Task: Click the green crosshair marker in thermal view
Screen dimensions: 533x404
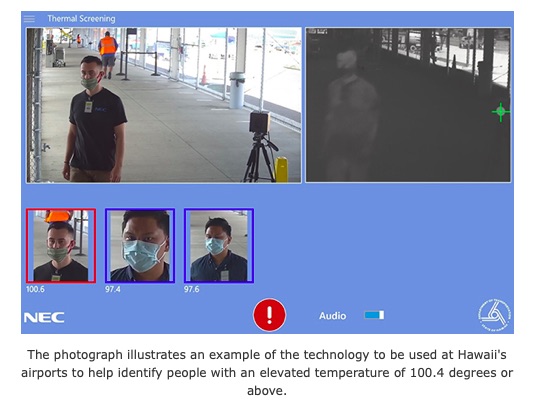Action: tap(501, 111)
